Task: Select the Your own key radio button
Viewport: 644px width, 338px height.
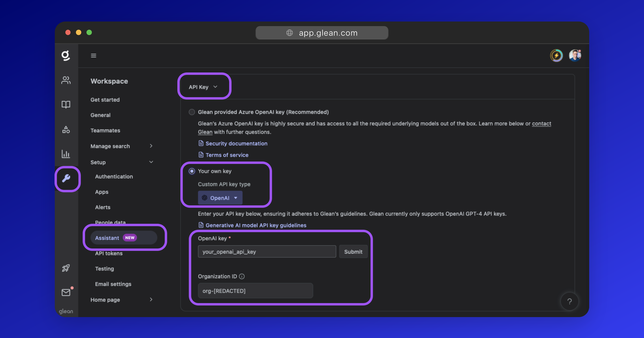Action: point(192,171)
